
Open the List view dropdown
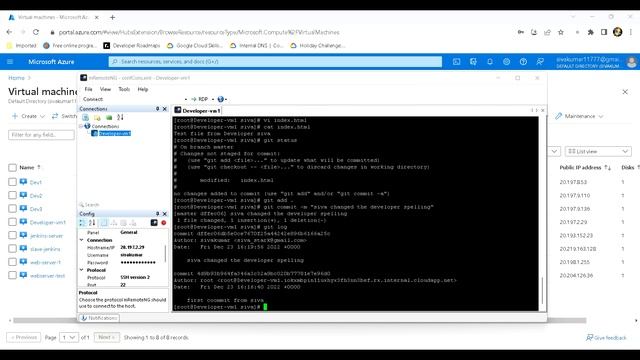[x=598, y=151]
